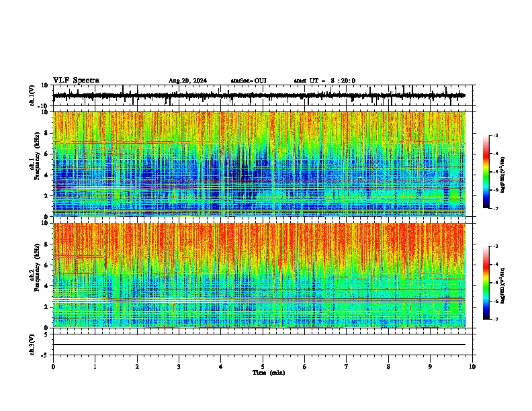Viewport: 532px width, 411px height.
Task: Click time axis tick label '9'
Action: pos(430,367)
